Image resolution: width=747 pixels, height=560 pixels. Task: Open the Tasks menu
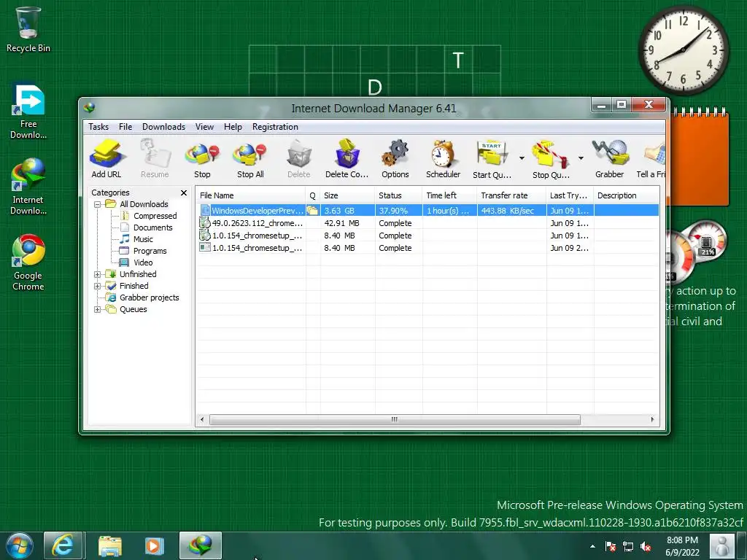coord(98,127)
